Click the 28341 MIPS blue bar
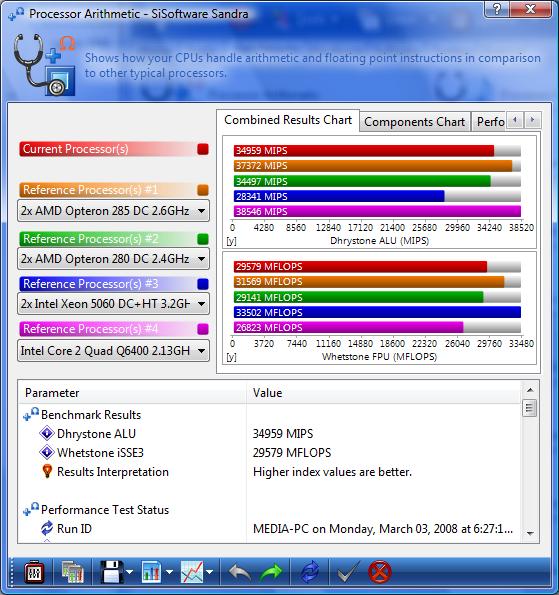The height and width of the screenshot is (595, 559). pos(339,196)
